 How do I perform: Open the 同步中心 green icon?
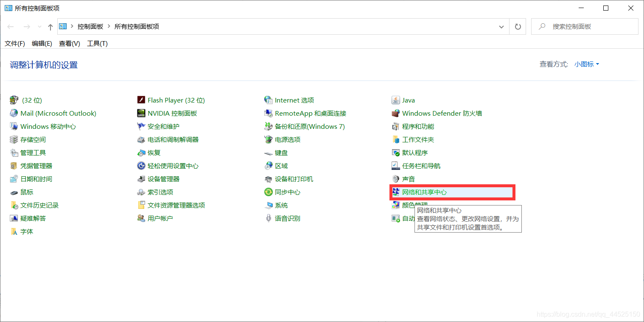268,192
